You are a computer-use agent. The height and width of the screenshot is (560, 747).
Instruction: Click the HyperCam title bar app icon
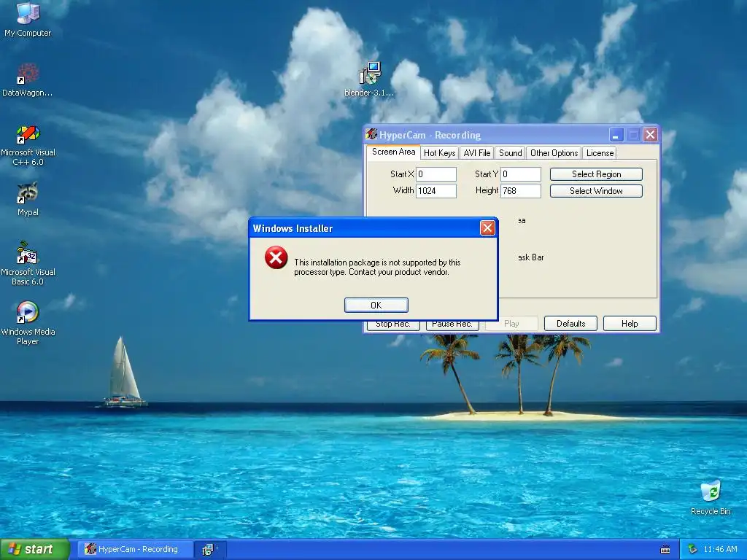371,135
